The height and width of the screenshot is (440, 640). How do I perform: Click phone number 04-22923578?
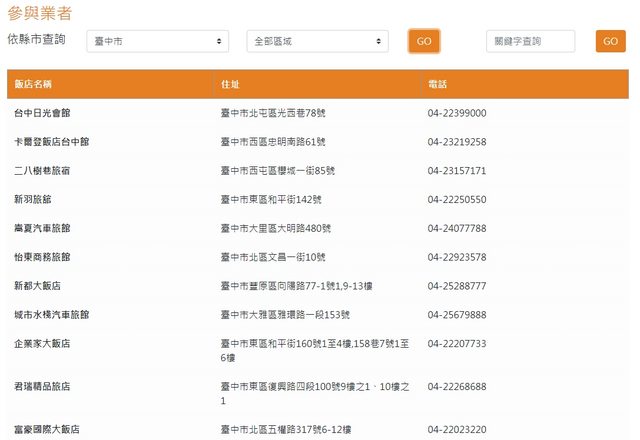pos(457,257)
